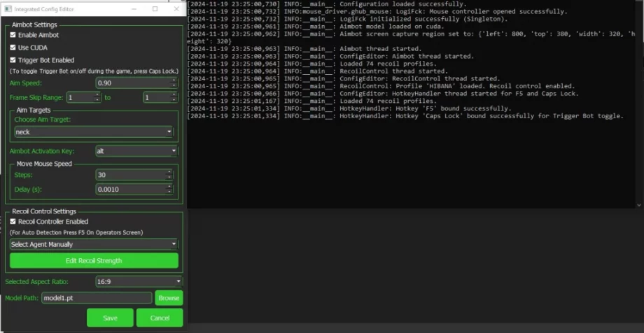644x333 pixels.
Task: Open the Choose Aim Target dropdown
Action: click(93, 132)
